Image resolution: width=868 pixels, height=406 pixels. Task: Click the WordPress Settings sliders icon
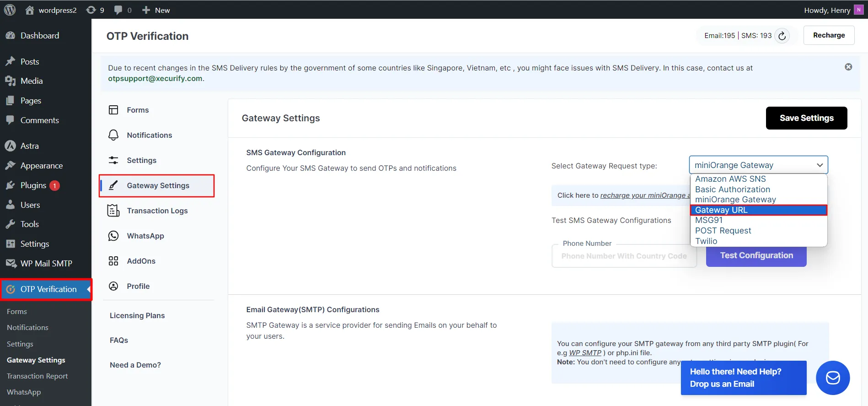10,244
